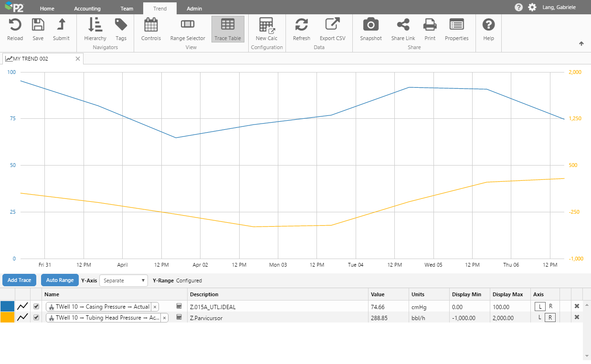The height and width of the screenshot is (364, 591).
Task: Take a Snapshot of the trend
Action: point(370,25)
